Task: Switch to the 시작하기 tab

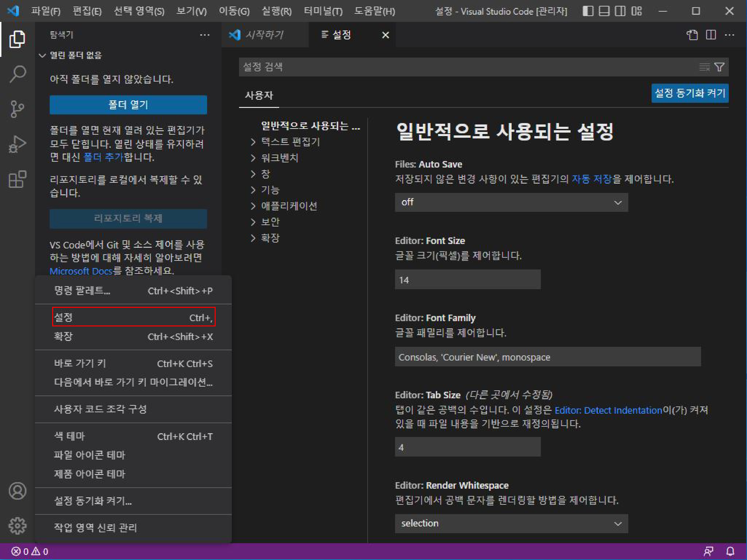Action: [265, 35]
